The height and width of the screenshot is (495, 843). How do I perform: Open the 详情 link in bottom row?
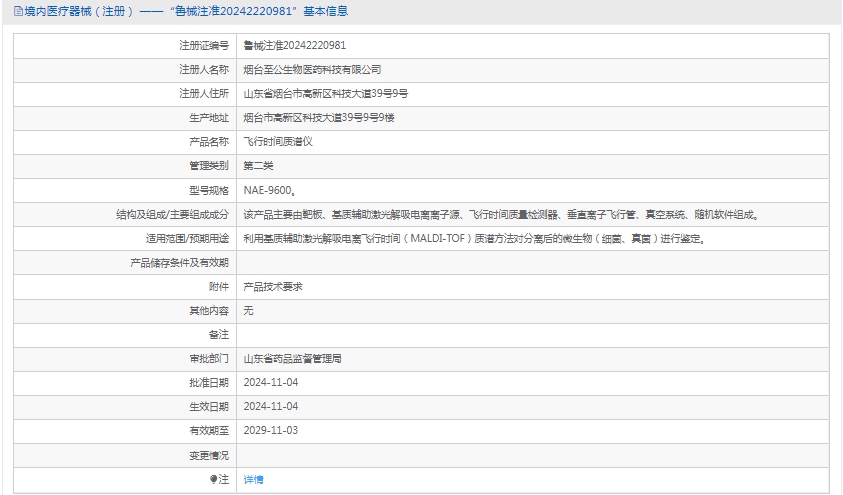coord(253,479)
